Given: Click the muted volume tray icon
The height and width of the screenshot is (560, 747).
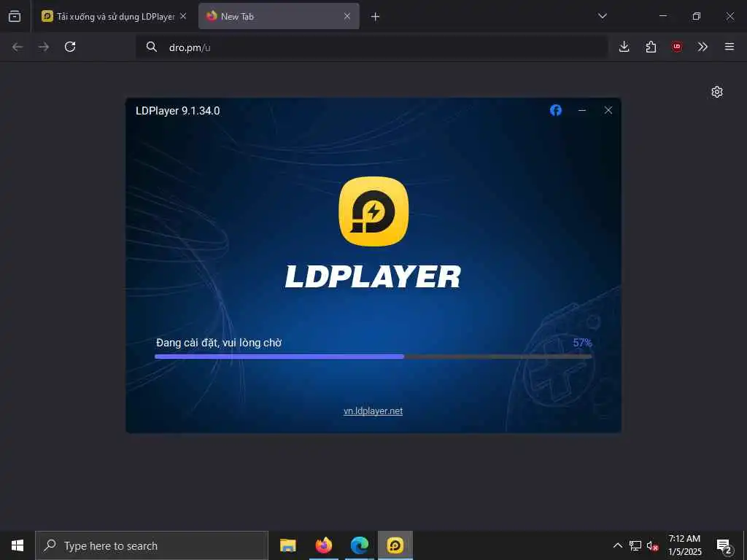Looking at the screenshot, I should pos(652,545).
